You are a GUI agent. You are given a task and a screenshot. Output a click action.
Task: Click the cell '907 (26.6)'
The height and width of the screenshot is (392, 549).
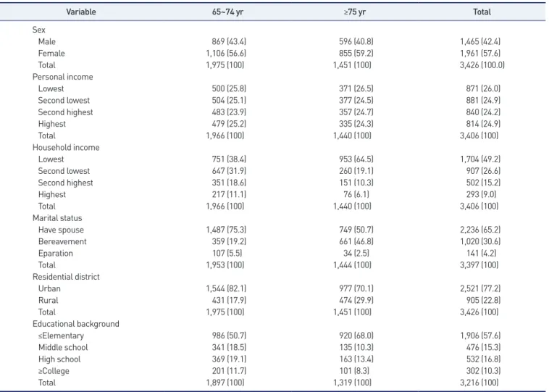tap(483, 171)
